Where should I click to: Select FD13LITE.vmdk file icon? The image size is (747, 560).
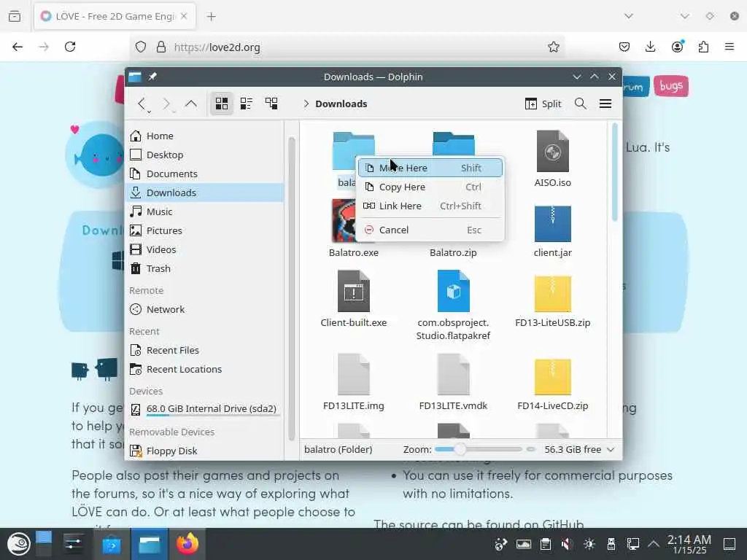(453, 374)
